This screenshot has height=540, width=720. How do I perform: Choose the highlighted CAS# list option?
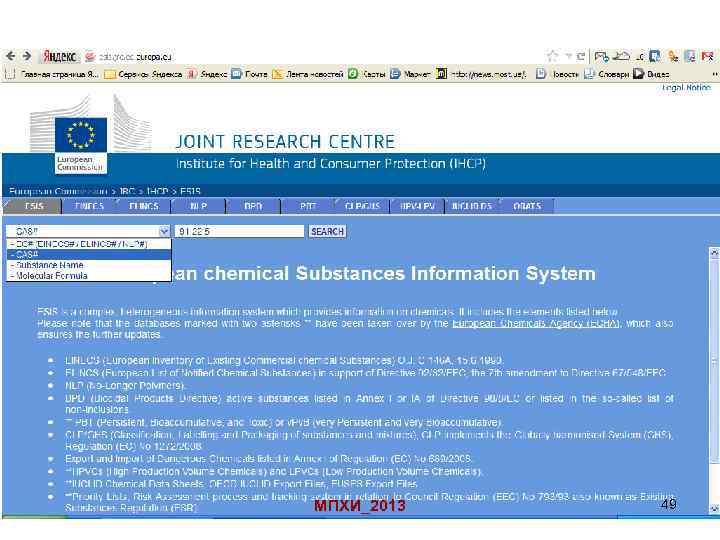pyautogui.click(x=89, y=254)
